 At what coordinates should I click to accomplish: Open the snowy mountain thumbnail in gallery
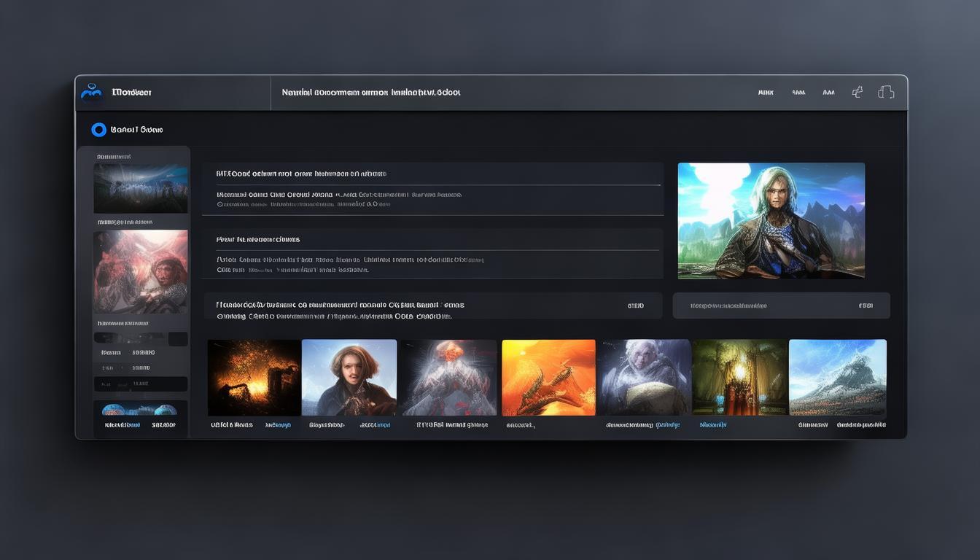click(838, 378)
